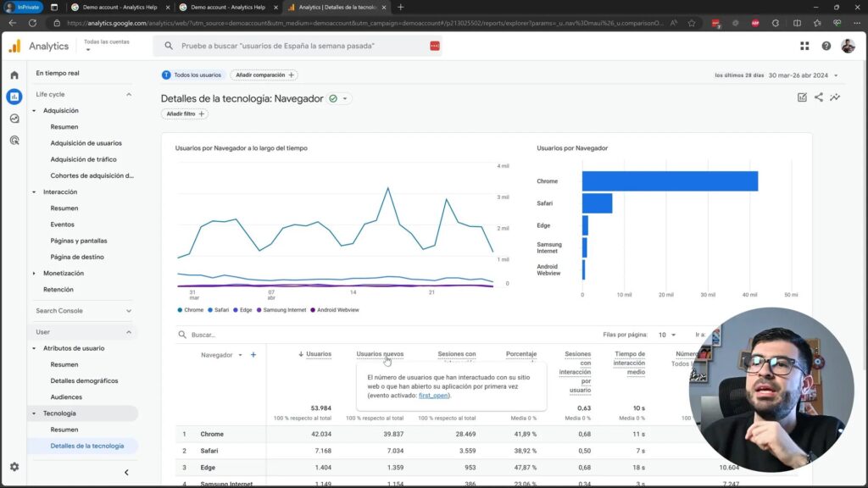Open the Google apps grid
868x488 pixels.
pos(804,47)
